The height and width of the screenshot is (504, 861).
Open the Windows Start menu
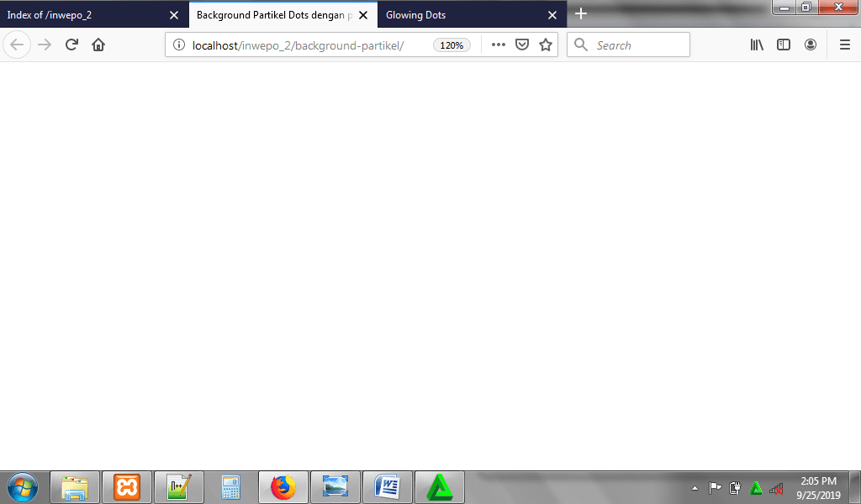(23, 487)
